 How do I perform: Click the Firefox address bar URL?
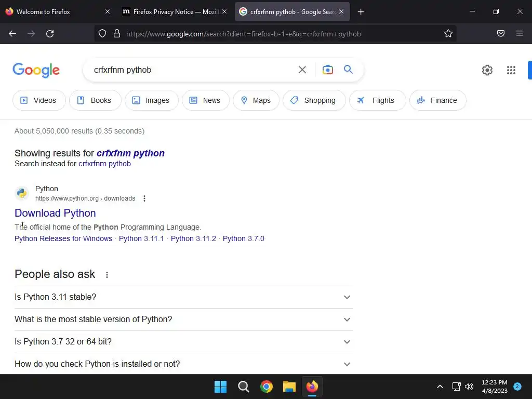pyautogui.click(x=243, y=34)
